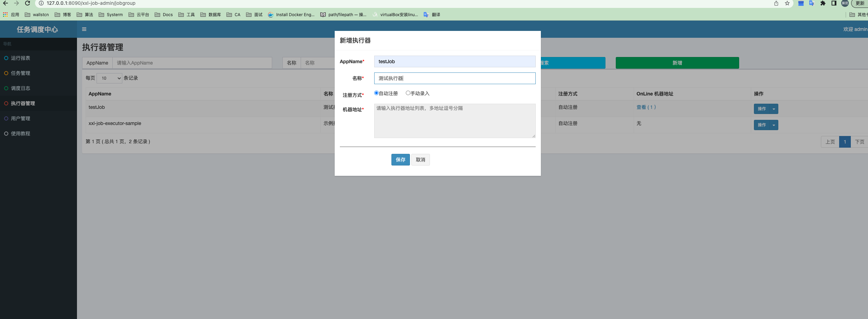Click the 保存 button
Viewport: 868px width, 319px height.
pos(400,160)
